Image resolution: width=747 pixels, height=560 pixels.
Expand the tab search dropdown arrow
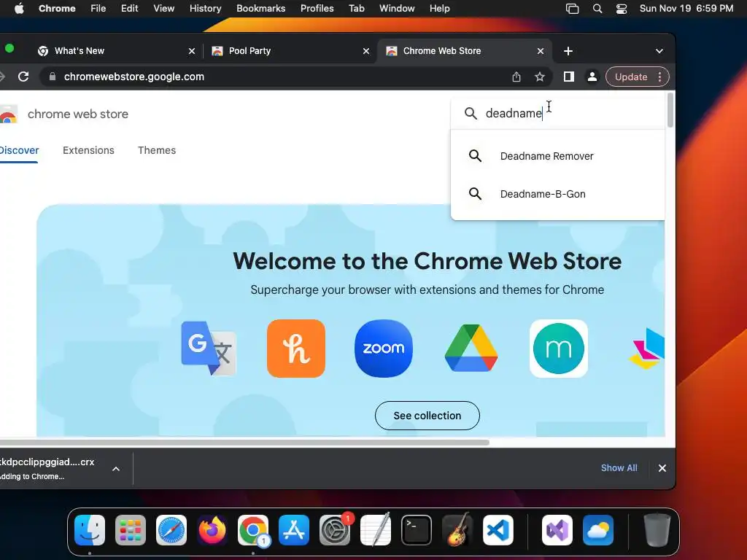pos(659,51)
